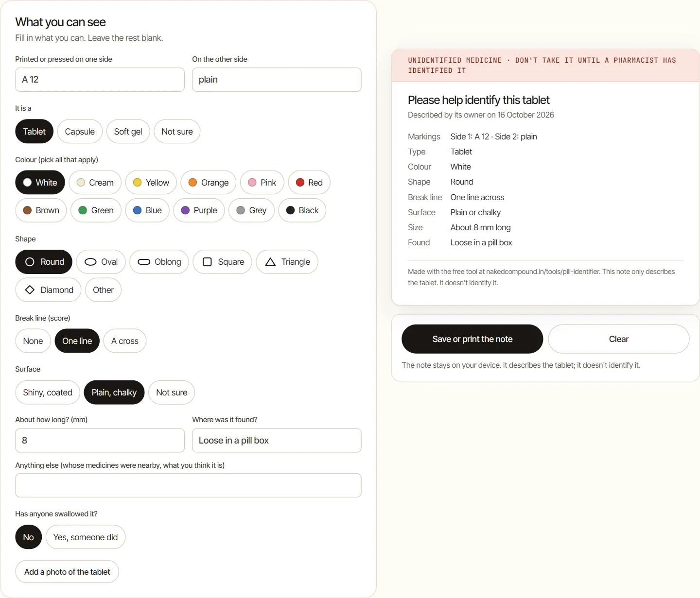700x598 pixels.
Task: Pick the Oblong shape chip
Action: pos(159,262)
